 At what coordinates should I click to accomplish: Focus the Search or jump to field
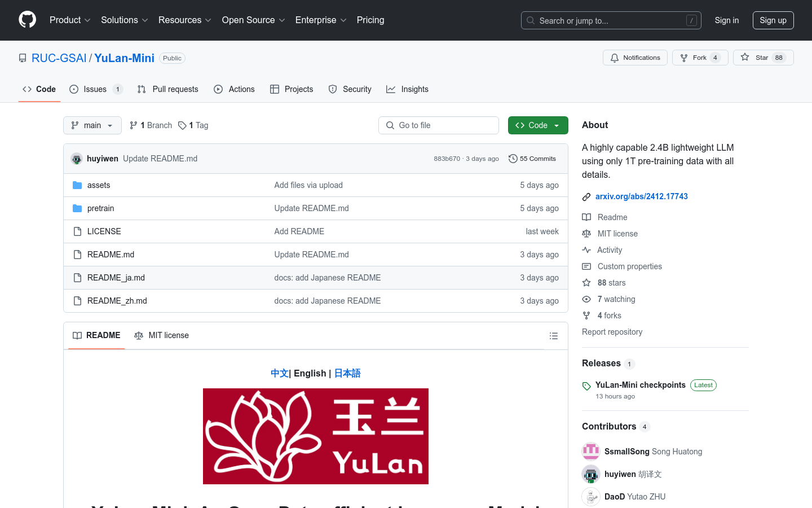(611, 20)
